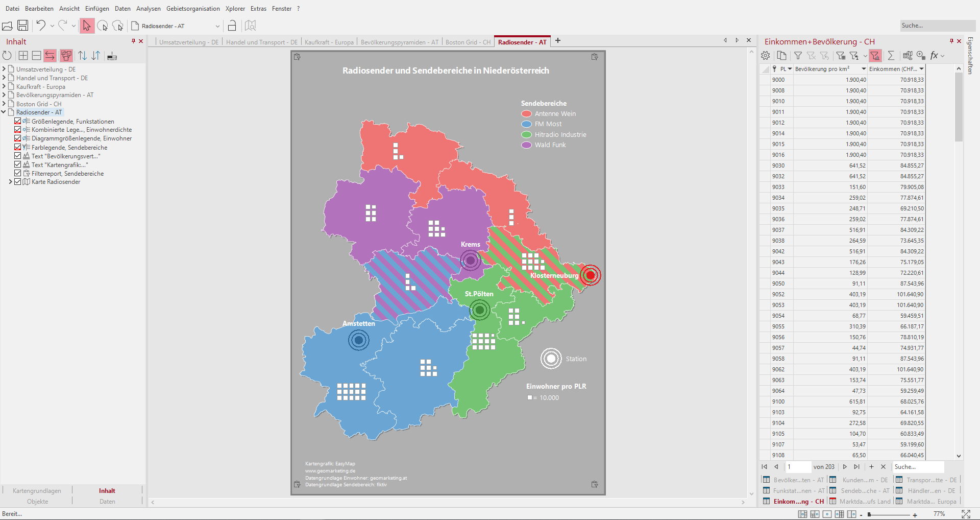Click the plus-grid add column icon

tap(921, 56)
